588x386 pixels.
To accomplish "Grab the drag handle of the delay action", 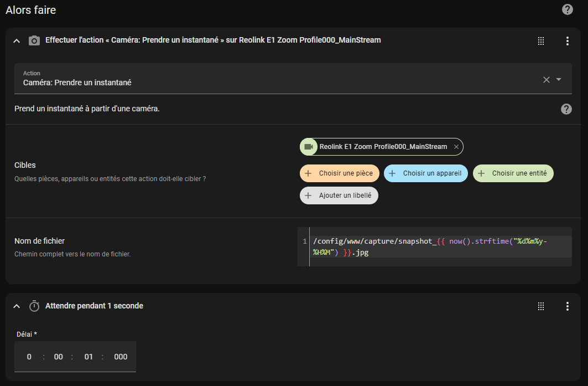I will click(541, 306).
